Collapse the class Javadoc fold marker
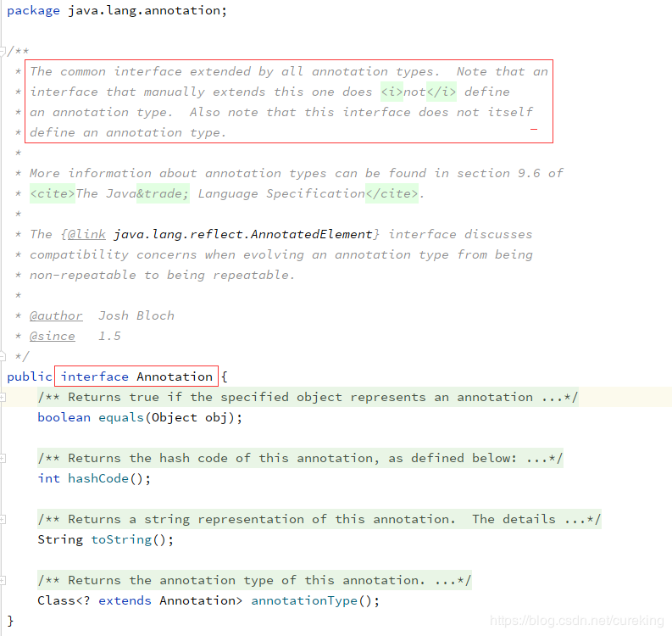The height and width of the screenshot is (636, 672). pyautogui.click(x=3, y=51)
